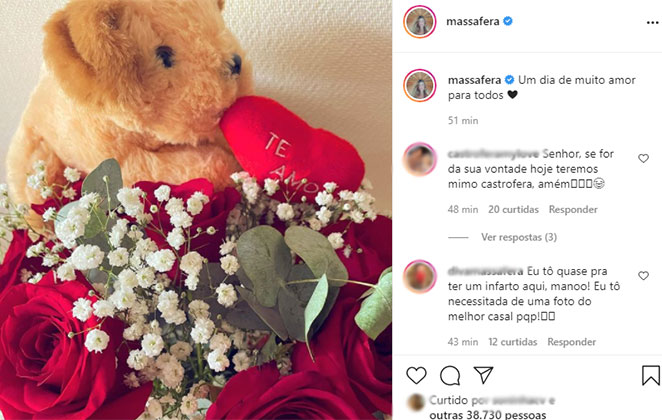Viewport: 662px width, 420px height.
Task: Click the caption's massafera avatar
Action: [x=420, y=86]
